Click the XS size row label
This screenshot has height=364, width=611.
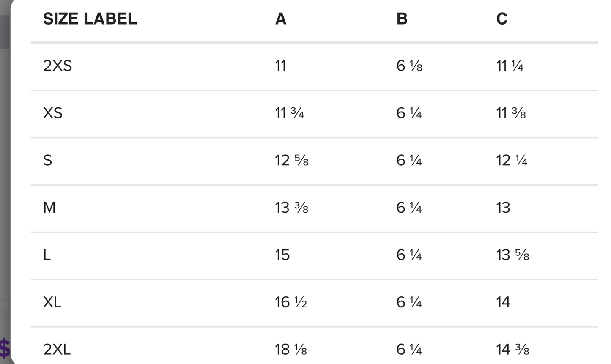point(53,113)
